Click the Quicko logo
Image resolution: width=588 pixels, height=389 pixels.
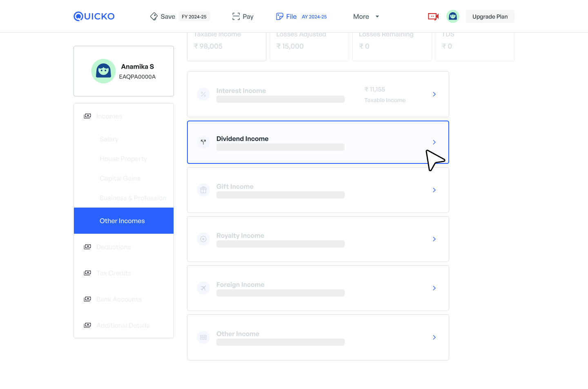click(x=94, y=16)
